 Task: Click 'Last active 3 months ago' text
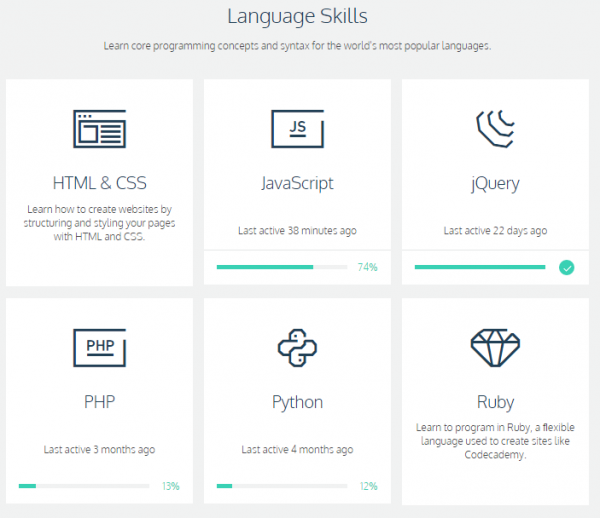click(99, 450)
